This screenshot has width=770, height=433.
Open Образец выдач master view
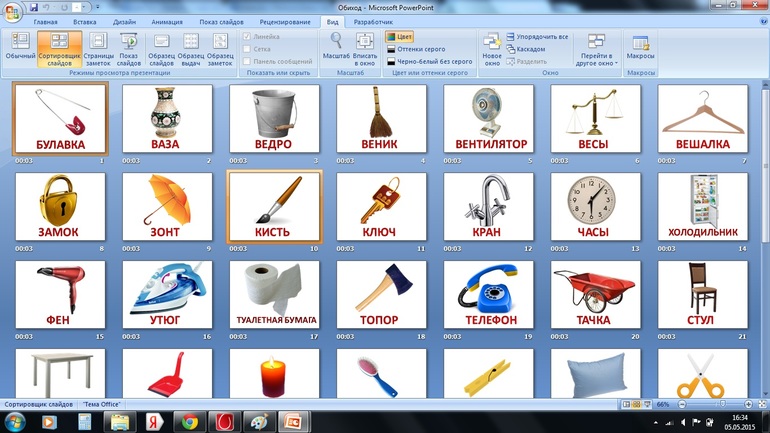[191, 48]
